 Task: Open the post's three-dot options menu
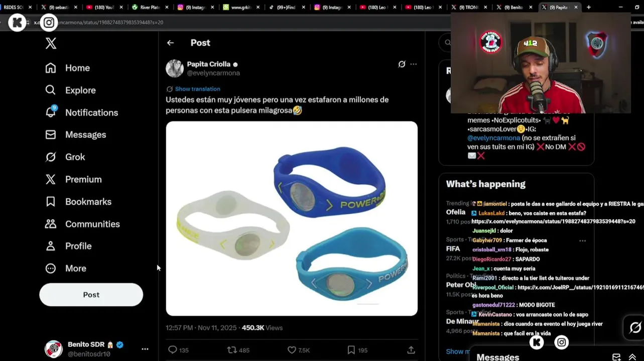pyautogui.click(x=414, y=64)
